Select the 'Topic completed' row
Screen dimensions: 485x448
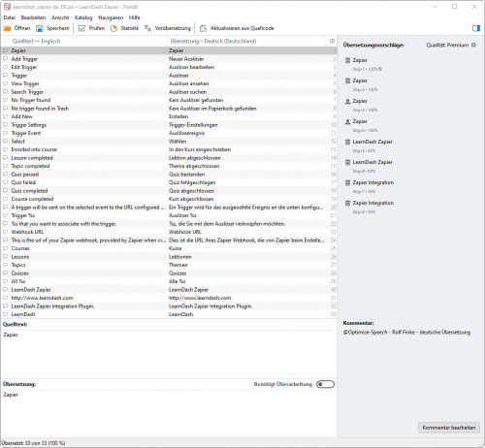tap(169, 166)
